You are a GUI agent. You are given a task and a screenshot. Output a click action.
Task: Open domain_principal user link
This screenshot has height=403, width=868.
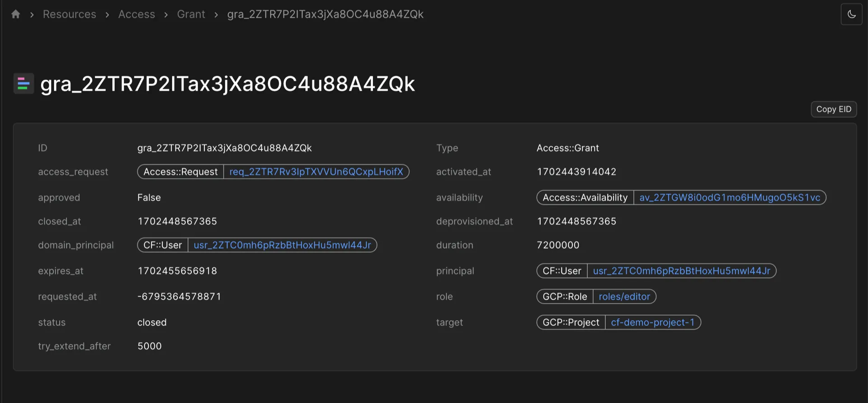tap(282, 245)
